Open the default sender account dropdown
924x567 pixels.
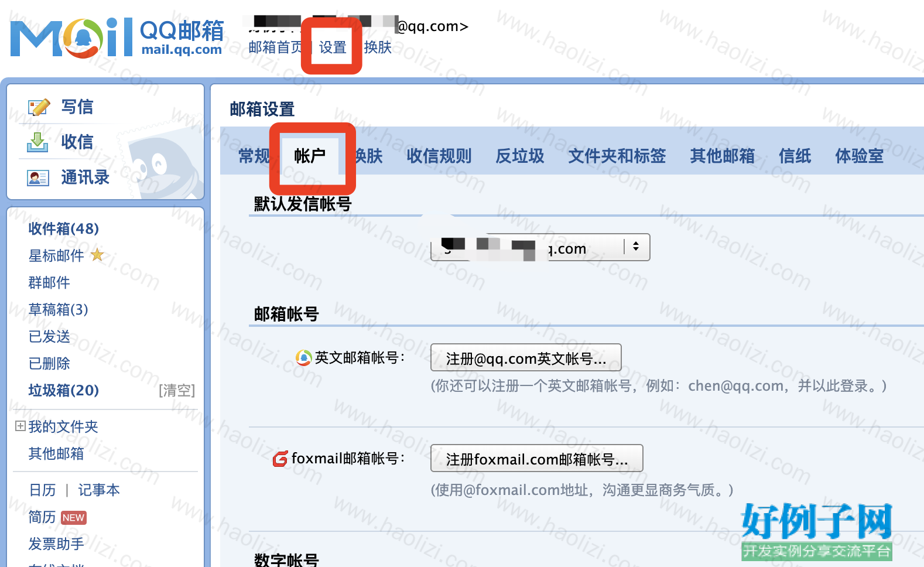[540, 247]
